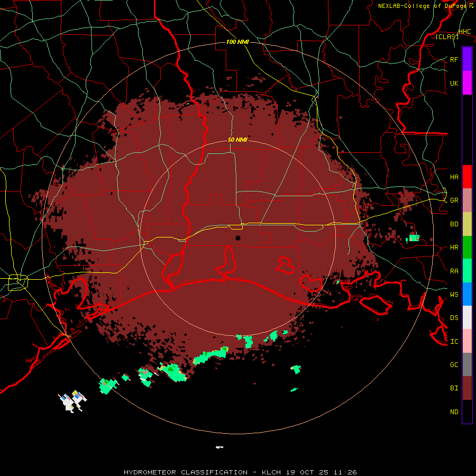This screenshot has height=476, width=476.
Task: Click the GR legend label
Action: coord(454,200)
